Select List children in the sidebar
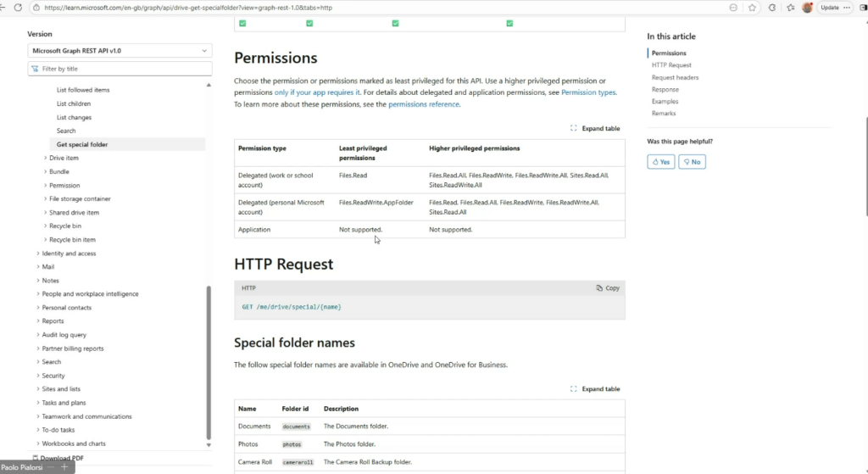This screenshot has height=474, width=868. (74, 103)
